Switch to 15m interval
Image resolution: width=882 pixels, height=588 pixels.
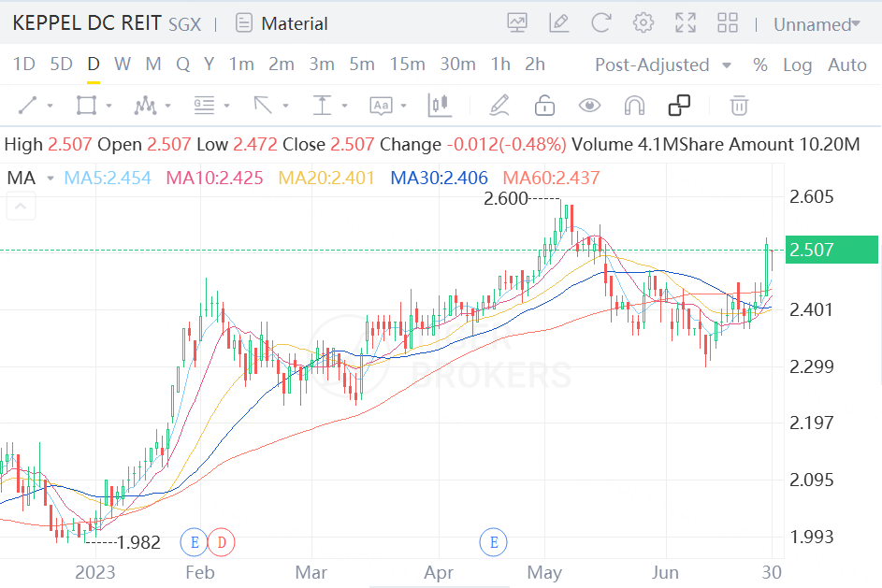408,65
